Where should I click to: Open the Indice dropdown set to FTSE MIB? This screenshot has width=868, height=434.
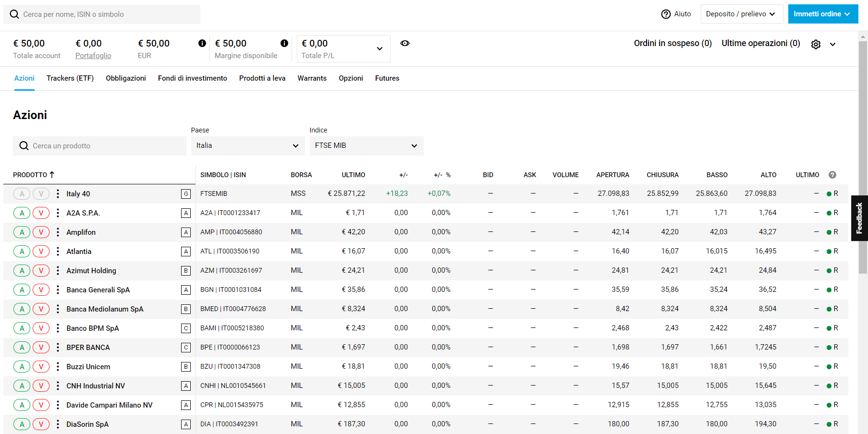coord(367,145)
